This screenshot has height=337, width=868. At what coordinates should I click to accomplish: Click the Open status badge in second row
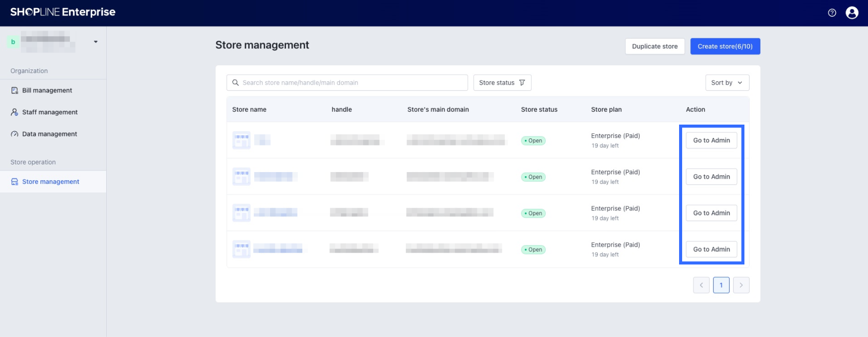534,177
